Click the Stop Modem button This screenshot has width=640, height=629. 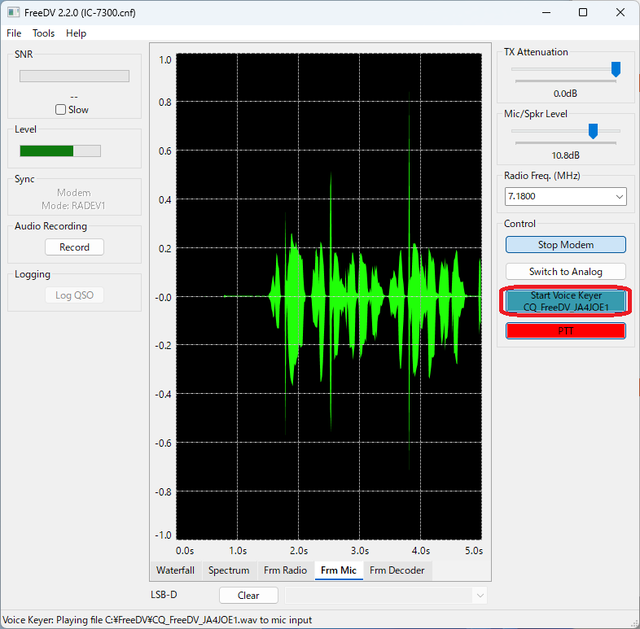[x=565, y=244]
